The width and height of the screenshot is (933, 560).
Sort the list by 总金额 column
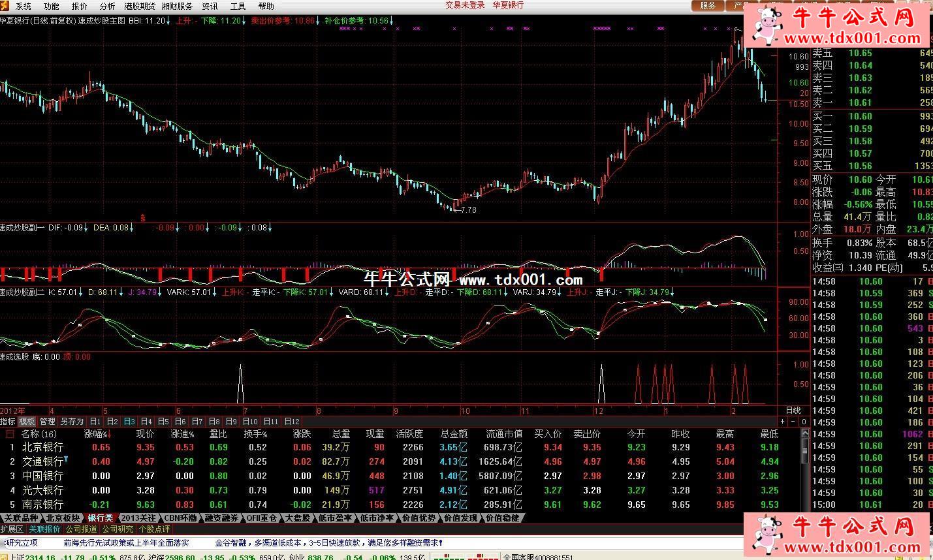click(x=454, y=433)
